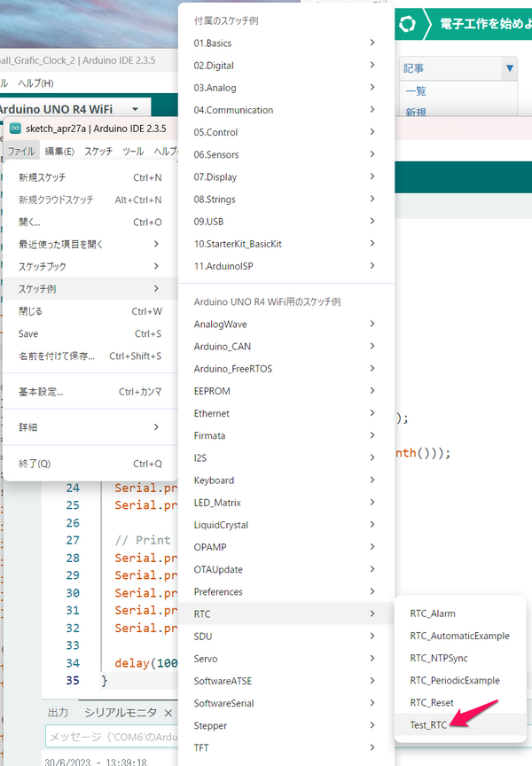
Task: Switch to the 出力 tab
Action: click(x=58, y=713)
